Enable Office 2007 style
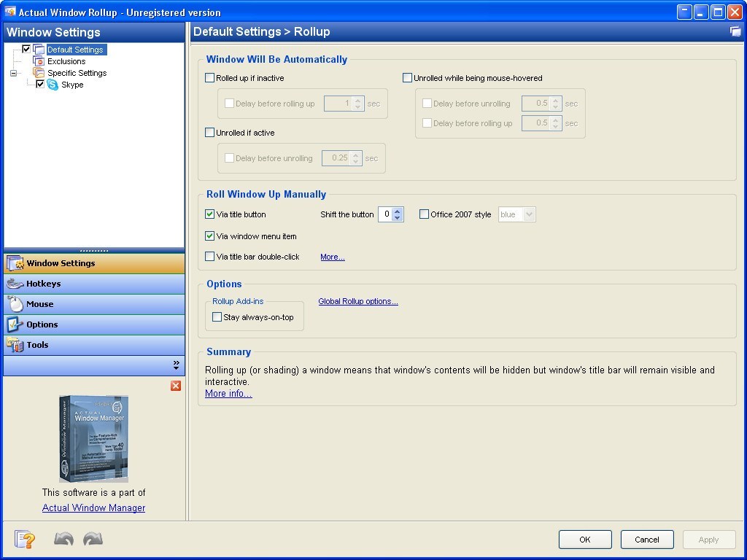Image resolution: width=747 pixels, height=560 pixels. pos(425,214)
